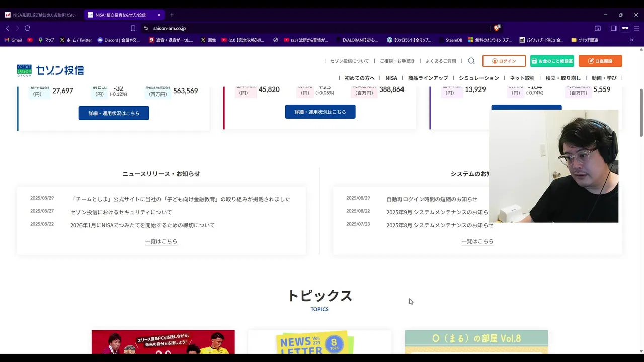The height and width of the screenshot is (362, 644).
Task: Click the お金のこと相談室 button
Action: 552,61
